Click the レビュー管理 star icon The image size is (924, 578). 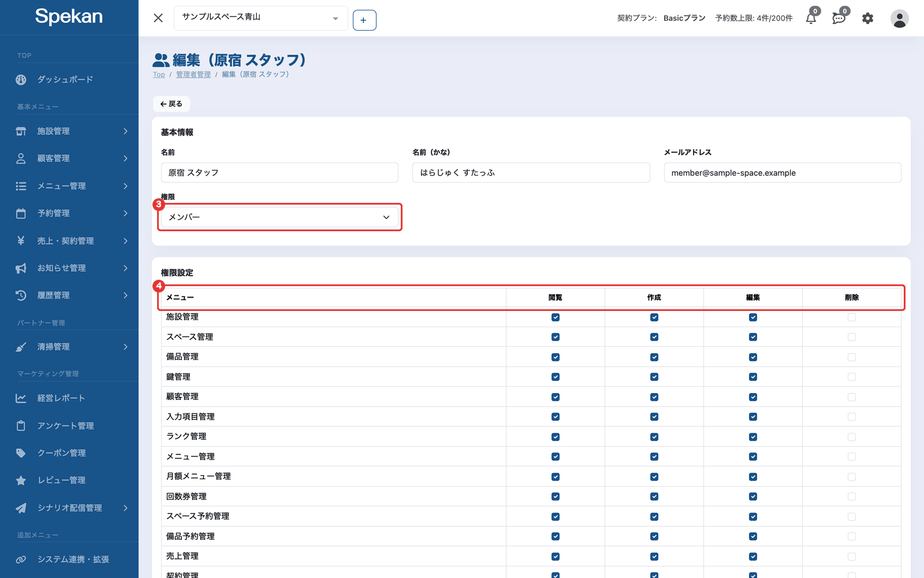click(x=21, y=480)
